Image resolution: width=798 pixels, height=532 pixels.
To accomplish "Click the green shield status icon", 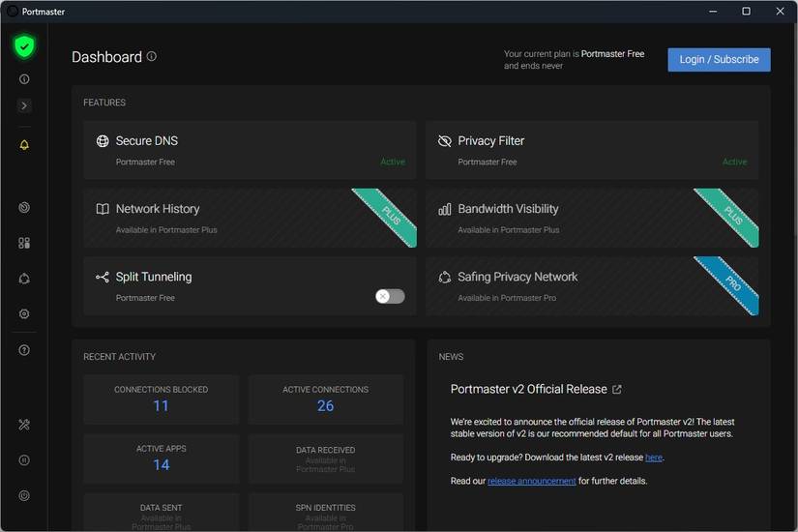I will pyautogui.click(x=24, y=46).
